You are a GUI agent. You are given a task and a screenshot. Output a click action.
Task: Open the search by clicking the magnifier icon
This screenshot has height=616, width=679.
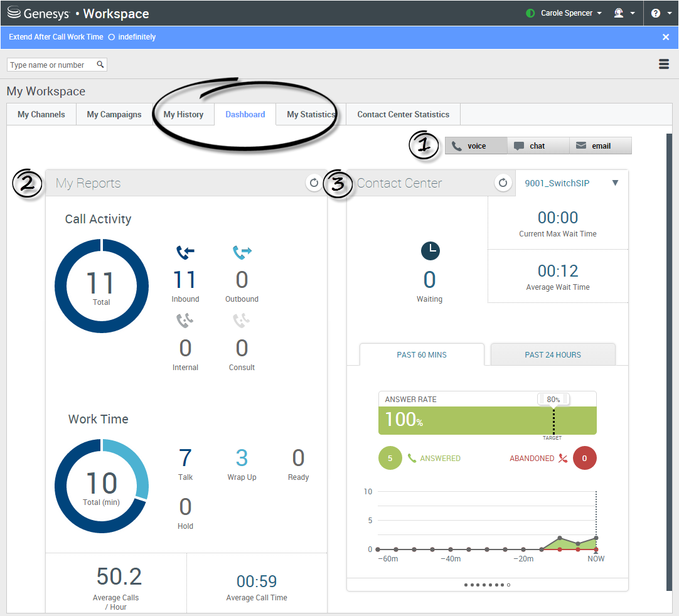pyautogui.click(x=100, y=64)
